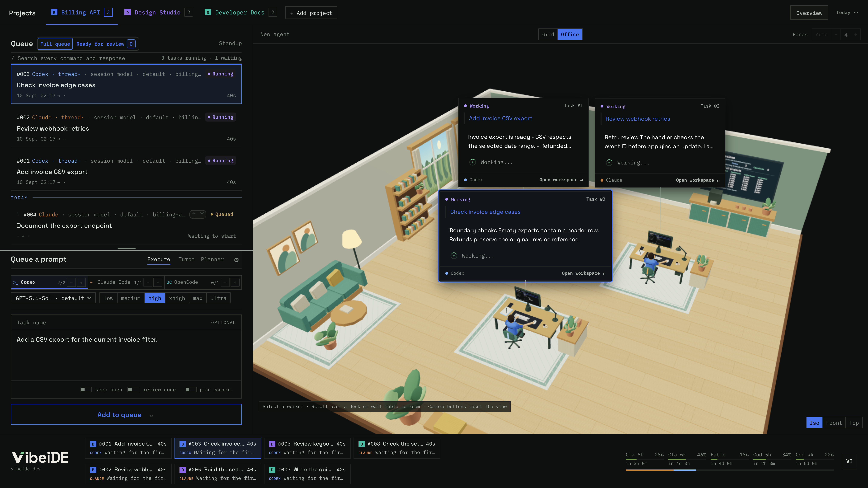Switch to the Billing API project tab
The width and height of the screenshot is (868, 488).
[x=82, y=13]
